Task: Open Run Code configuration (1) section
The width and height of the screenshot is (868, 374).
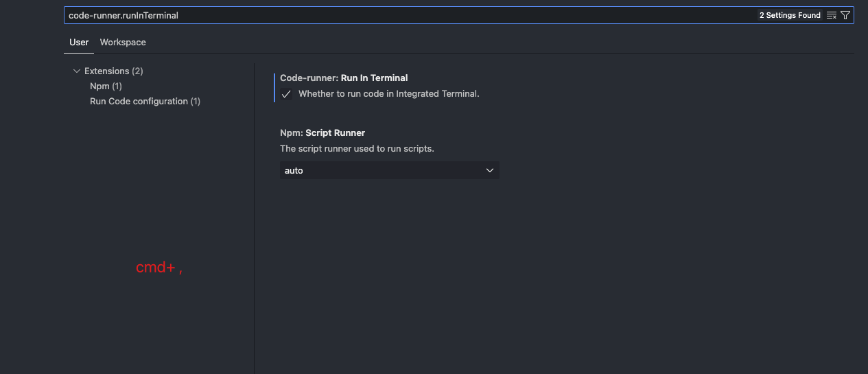Action: click(x=145, y=102)
